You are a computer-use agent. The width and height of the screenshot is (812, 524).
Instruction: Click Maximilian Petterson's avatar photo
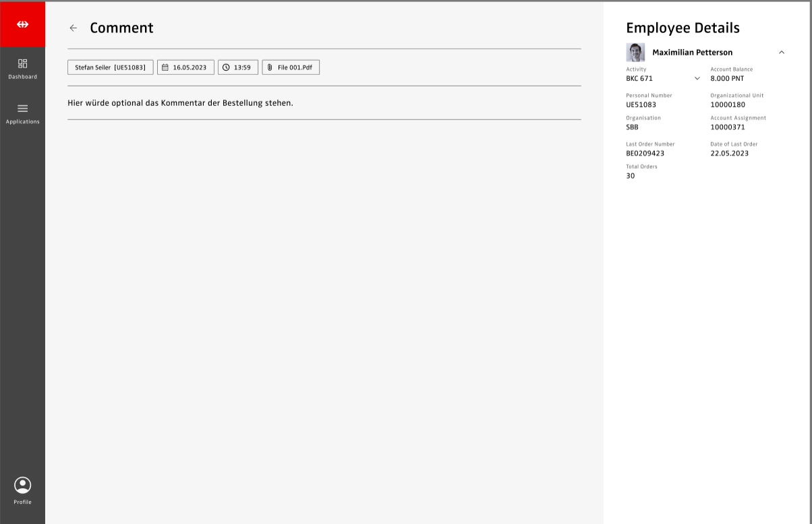click(635, 53)
